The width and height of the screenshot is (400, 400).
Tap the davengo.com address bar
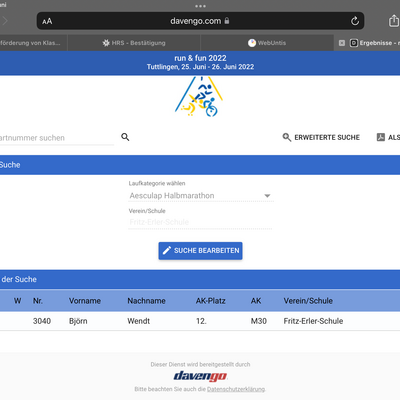[x=200, y=21]
